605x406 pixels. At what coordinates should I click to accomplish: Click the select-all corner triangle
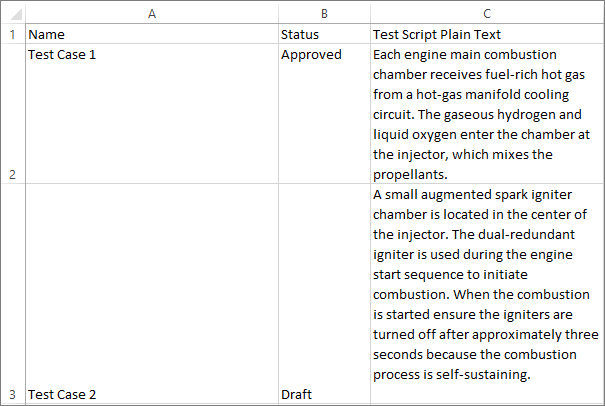click(x=13, y=13)
